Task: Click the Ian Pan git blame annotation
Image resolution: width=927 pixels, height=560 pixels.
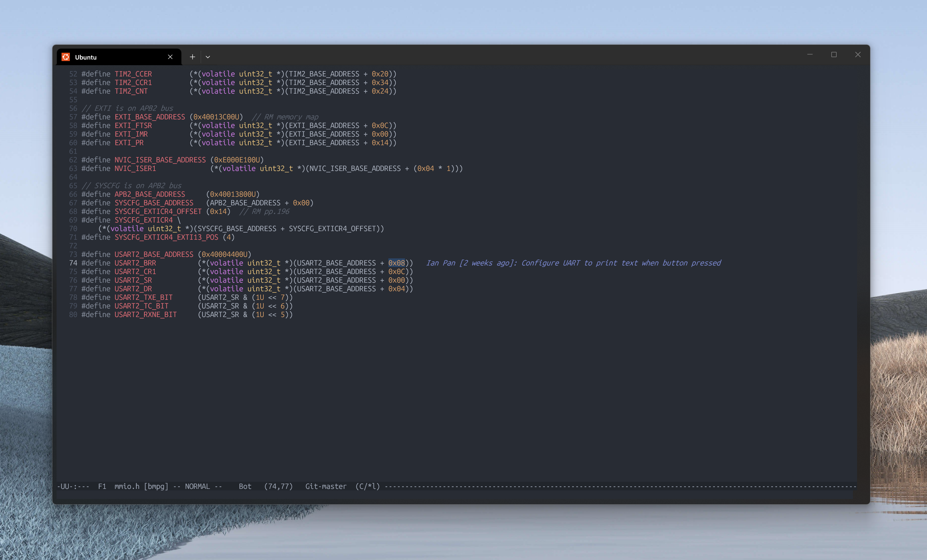Action: click(573, 263)
